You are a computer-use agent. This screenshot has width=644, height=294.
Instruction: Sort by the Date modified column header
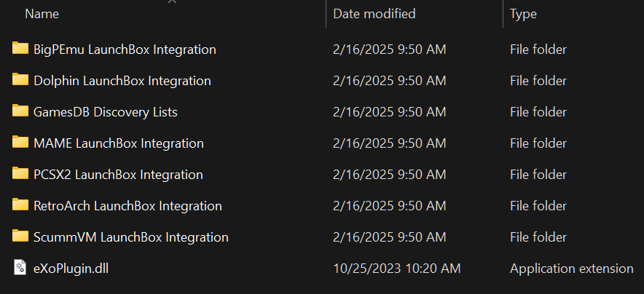click(x=374, y=14)
